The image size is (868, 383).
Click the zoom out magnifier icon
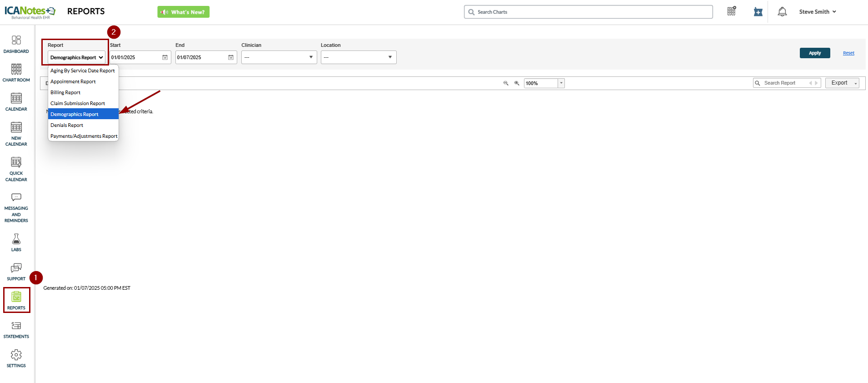[x=506, y=83]
